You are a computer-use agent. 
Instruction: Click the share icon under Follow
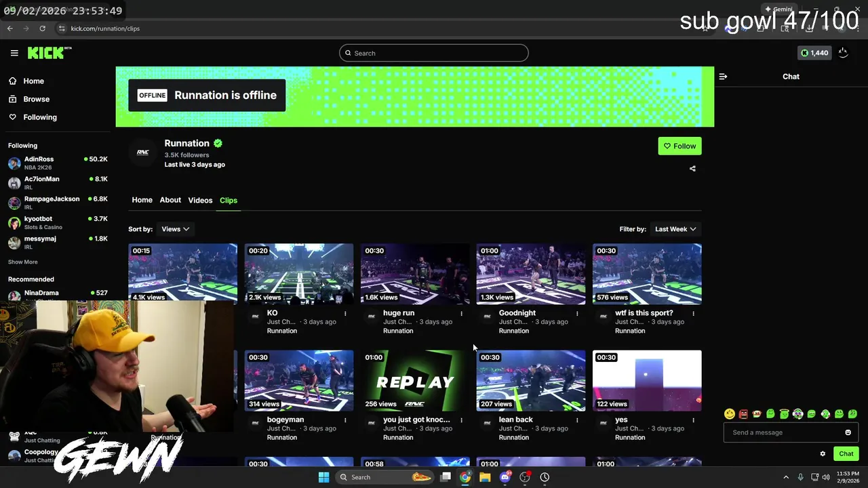tap(692, 169)
